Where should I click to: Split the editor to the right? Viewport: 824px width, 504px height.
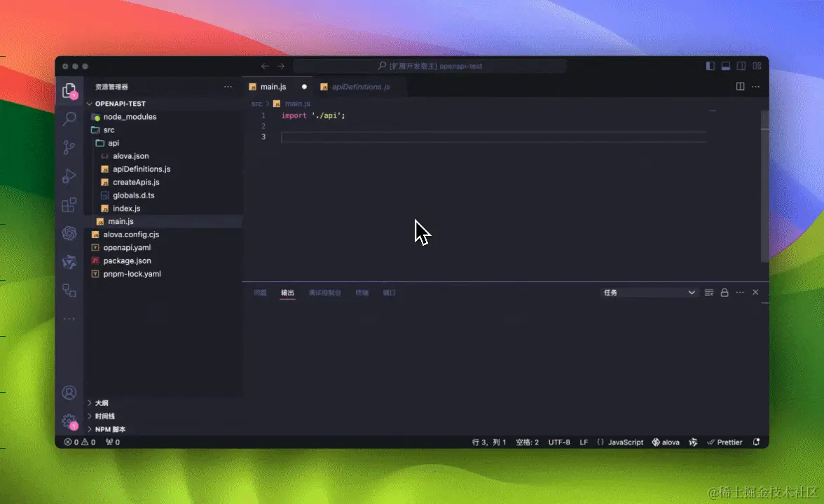coord(740,87)
